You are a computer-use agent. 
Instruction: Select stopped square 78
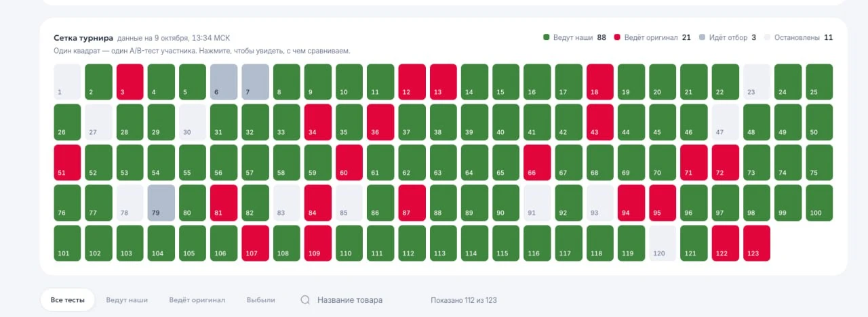(x=130, y=203)
